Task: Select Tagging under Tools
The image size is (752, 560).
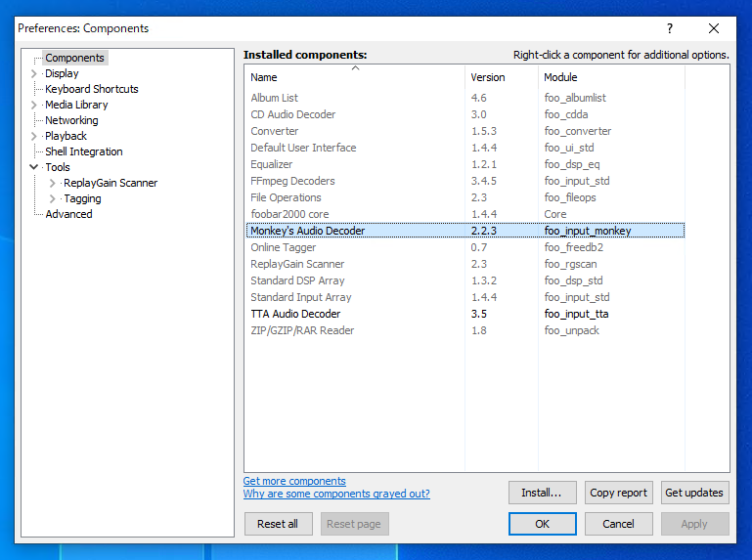Action: (82, 198)
